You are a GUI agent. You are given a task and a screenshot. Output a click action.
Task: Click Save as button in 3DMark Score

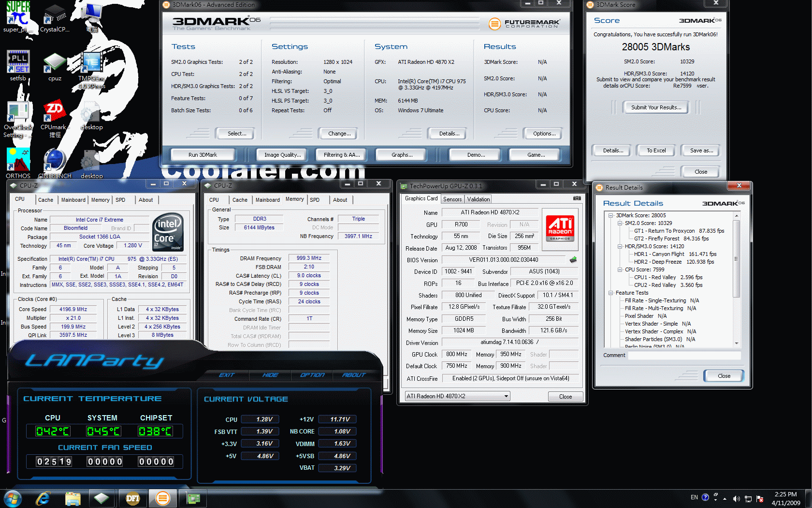click(x=701, y=150)
